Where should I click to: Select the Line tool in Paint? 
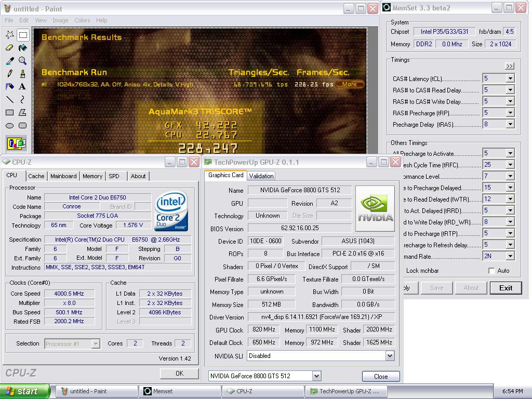click(10, 99)
